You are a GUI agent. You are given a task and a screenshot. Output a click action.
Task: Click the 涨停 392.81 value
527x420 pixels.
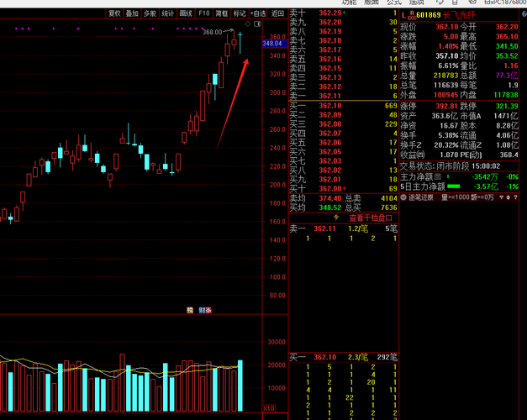click(x=446, y=107)
